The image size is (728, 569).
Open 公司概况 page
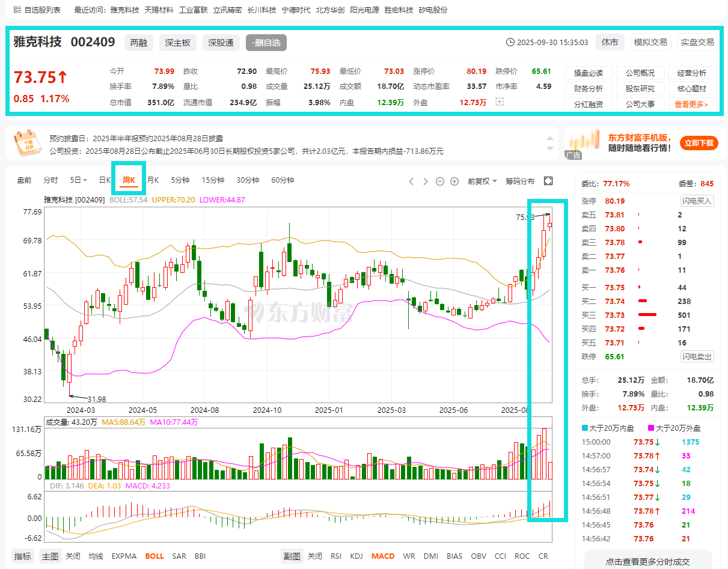(x=640, y=73)
